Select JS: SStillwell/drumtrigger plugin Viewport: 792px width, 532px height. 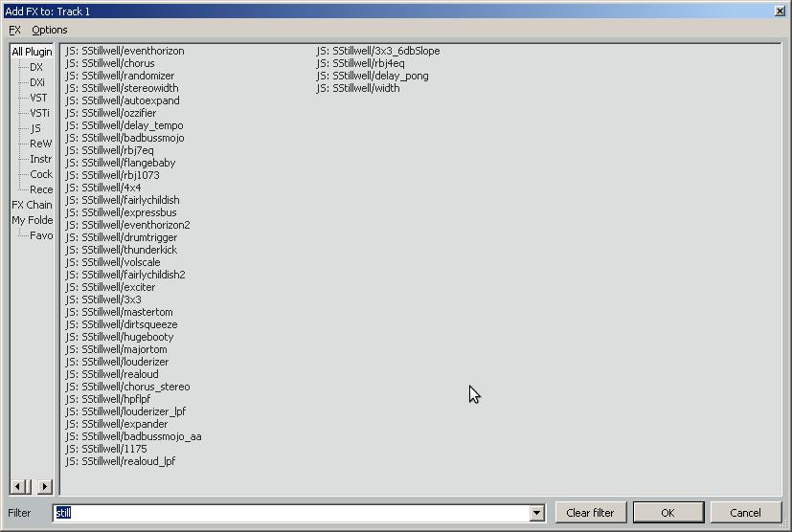click(x=122, y=237)
